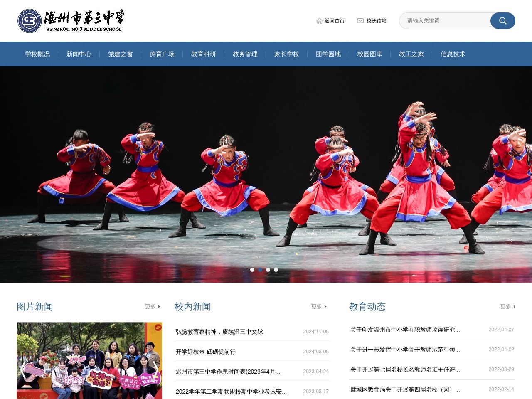Click the 校长信箱 link
This screenshot has height=399, width=532.
click(377, 21)
